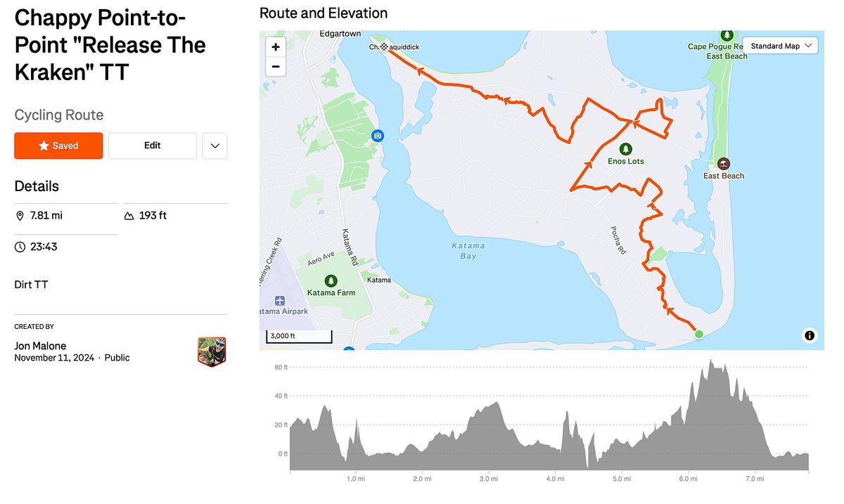The height and width of the screenshot is (504, 844).
Task: Expand more options chevron beside Edit
Action: click(x=215, y=146)
